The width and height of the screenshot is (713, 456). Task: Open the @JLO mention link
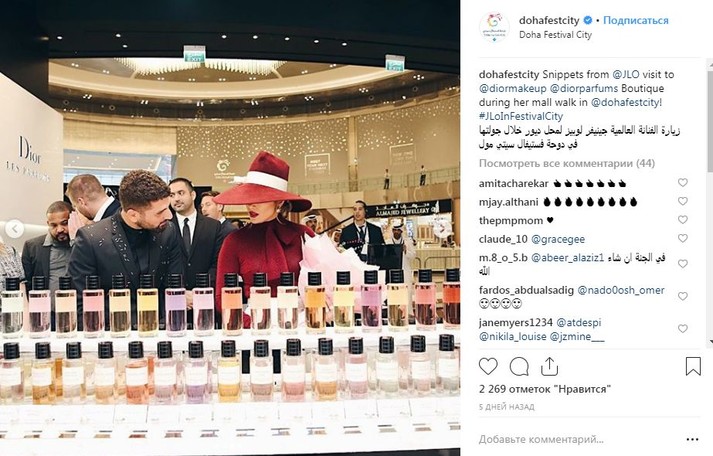tap(626, 75)
